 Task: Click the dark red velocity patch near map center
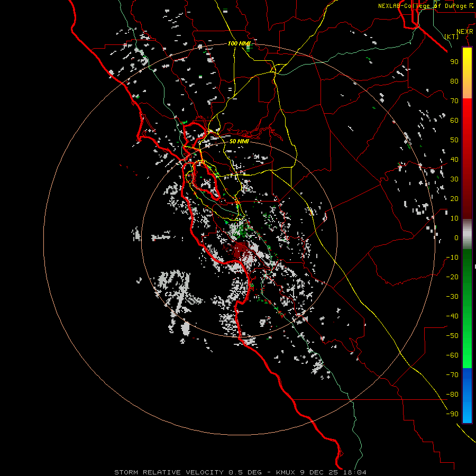pyautogui.click(x=240, y=250)
